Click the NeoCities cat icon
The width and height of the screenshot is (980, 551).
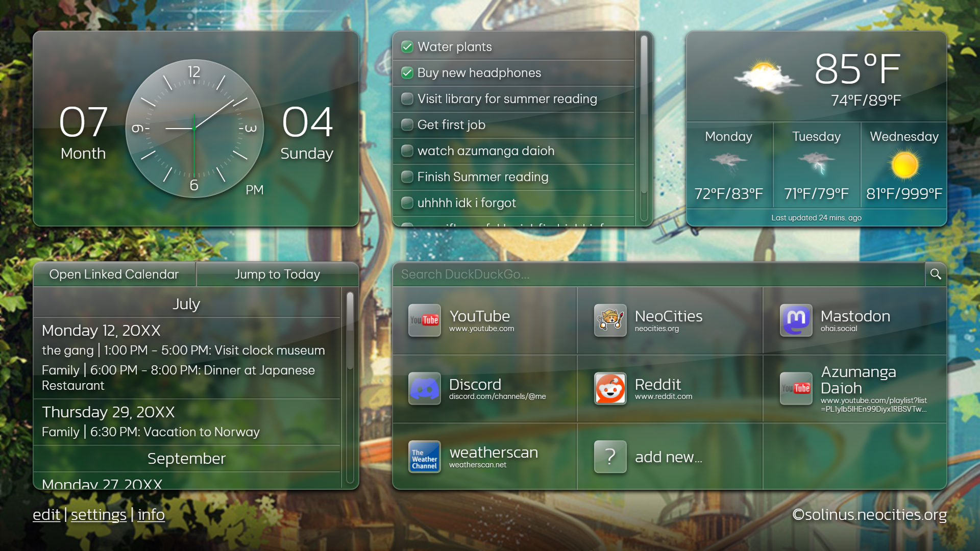point(610,320)
